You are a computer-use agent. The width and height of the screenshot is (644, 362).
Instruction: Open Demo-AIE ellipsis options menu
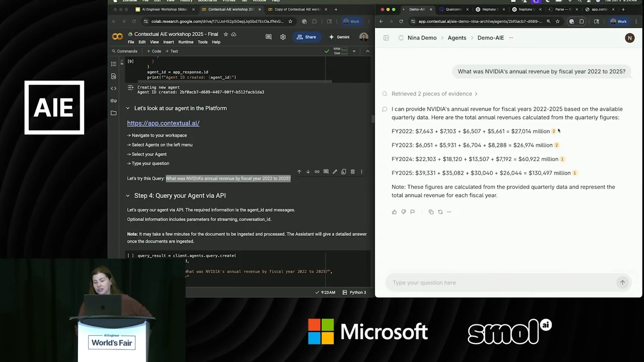click(511, 38)
